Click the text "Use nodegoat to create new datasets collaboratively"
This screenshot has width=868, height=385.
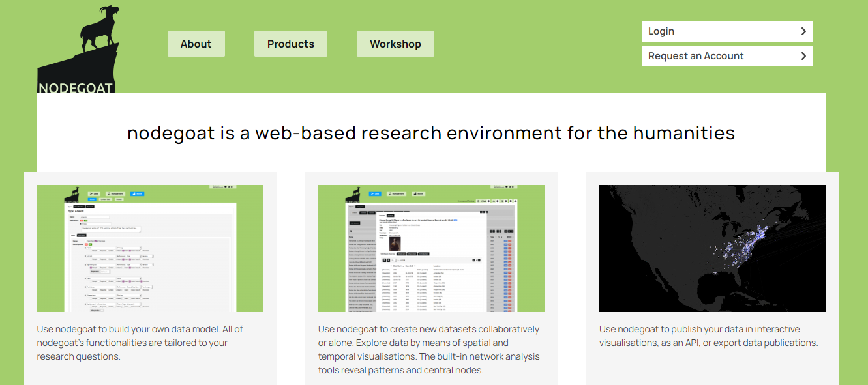(x=429, y=329)
